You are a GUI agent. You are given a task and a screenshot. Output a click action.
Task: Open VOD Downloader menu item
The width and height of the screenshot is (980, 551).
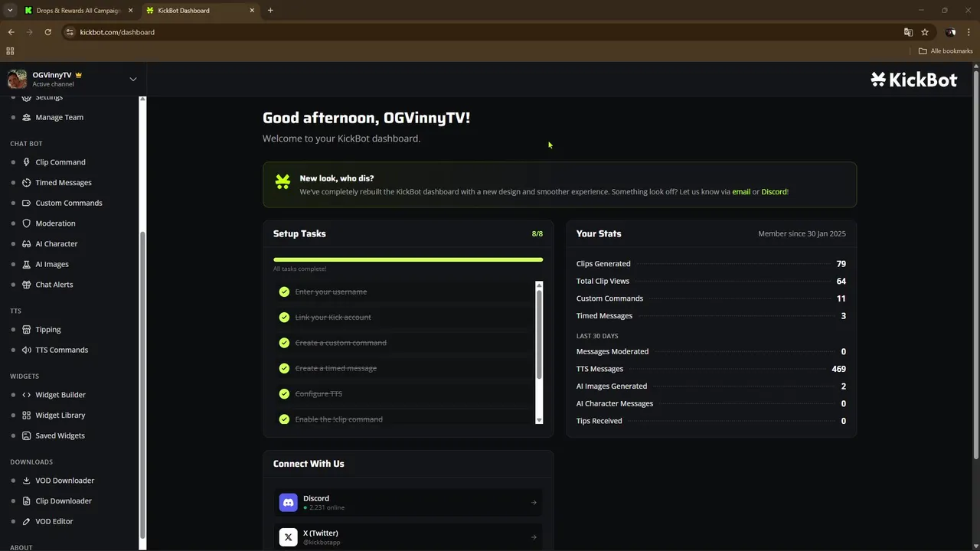pyautogui.click(x=65, y=481)
